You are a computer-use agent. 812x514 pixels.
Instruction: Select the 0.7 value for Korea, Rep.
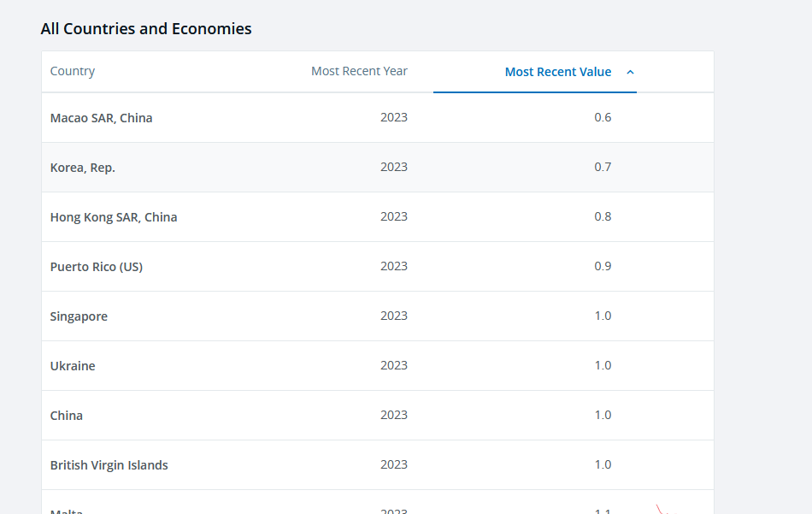click(603, 168)
